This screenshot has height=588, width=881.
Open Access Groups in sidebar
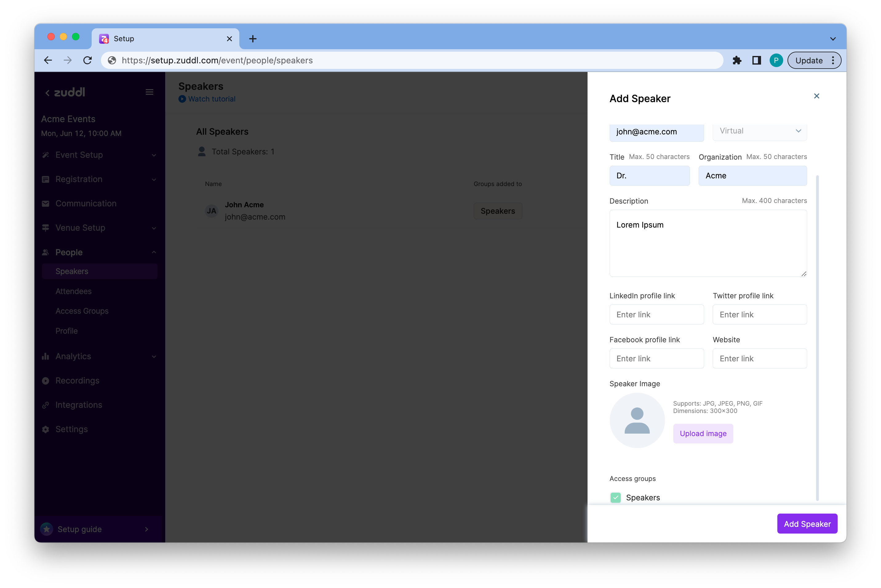tap(82, 311)
